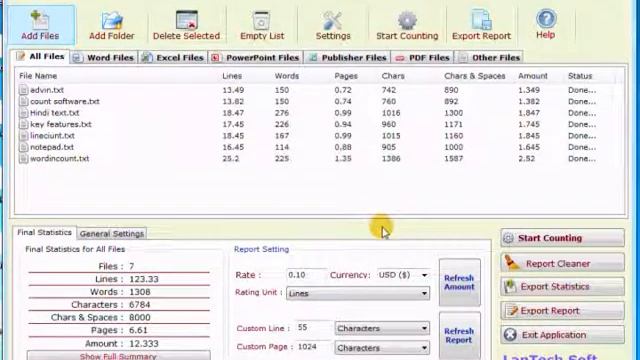Open the Custom Line Characters dropdown
640x360 pixels.
click(x=382, y=328)
